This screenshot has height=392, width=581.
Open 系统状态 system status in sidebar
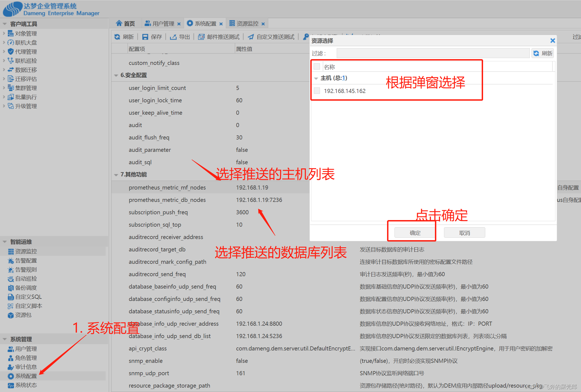pyautogui.click(x=26, y=385)
